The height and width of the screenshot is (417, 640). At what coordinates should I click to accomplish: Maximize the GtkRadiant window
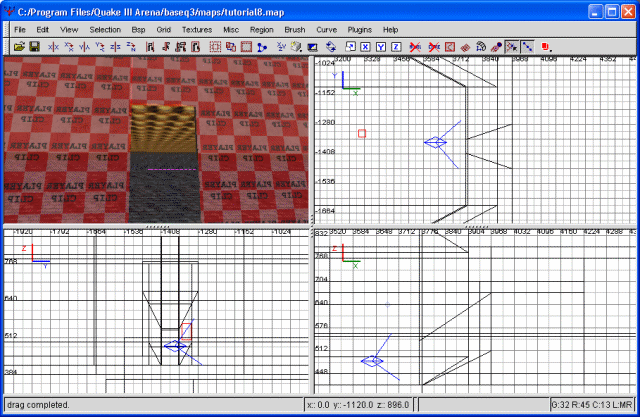[x=612, y=12]
